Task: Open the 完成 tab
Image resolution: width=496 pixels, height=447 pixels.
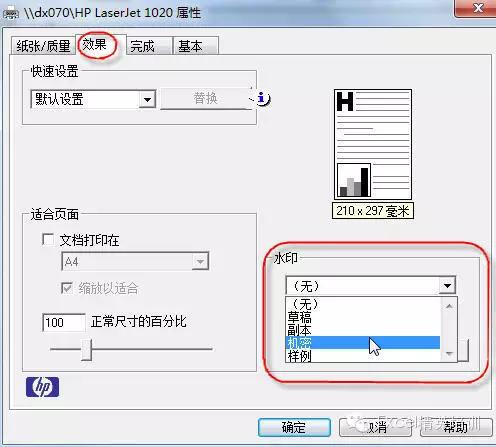Action: pyautogui.click(x=149, y=46)
